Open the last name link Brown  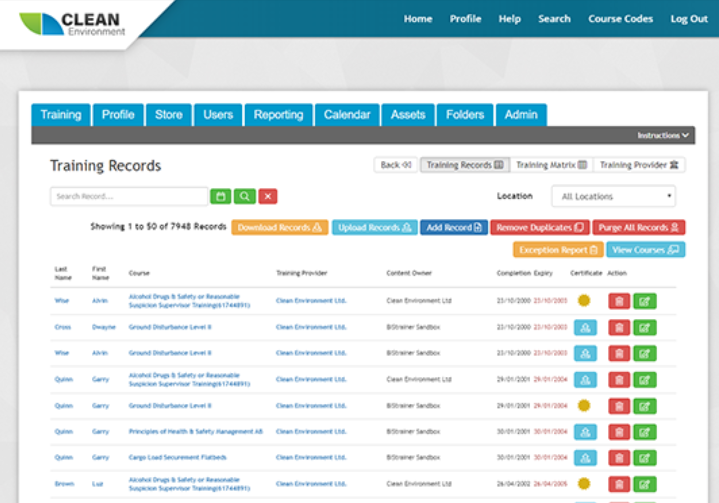coord(64,484)
